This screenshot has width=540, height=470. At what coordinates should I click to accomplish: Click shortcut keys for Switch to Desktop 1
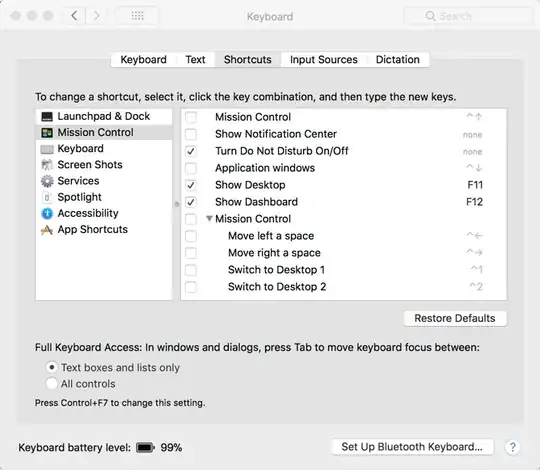pyautogui.click(x=477, y=269)
